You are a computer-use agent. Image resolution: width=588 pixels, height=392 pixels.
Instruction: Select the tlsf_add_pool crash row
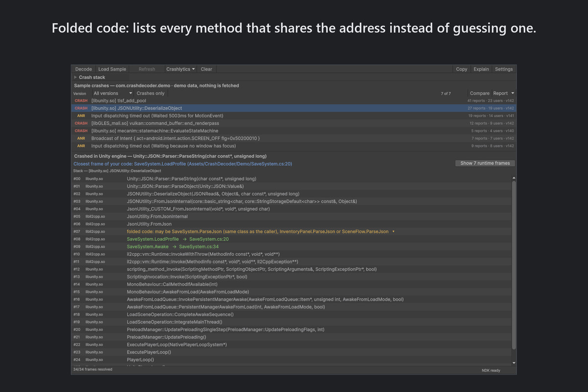pos(294,100)
